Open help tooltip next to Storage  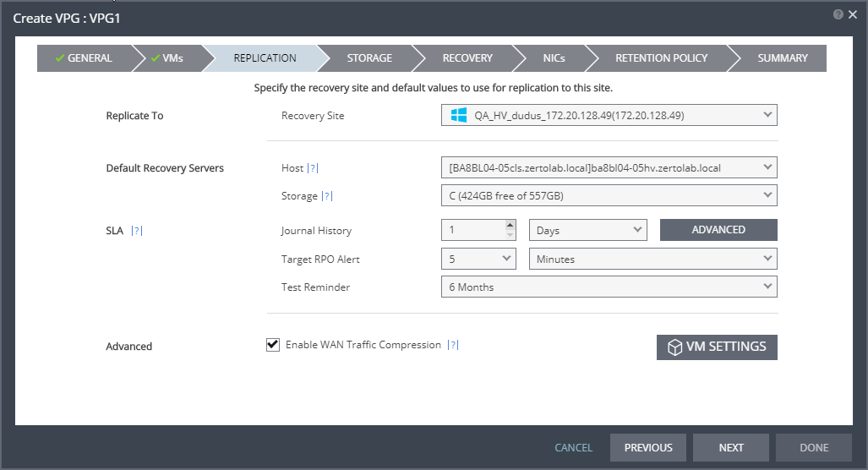pos(326,195)
